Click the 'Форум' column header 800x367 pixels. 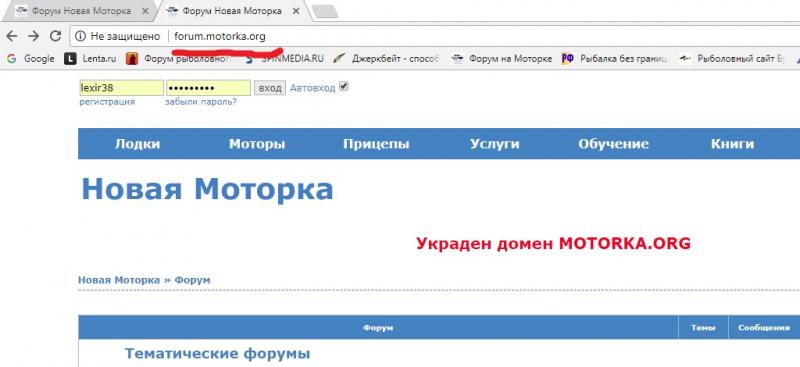378,328
